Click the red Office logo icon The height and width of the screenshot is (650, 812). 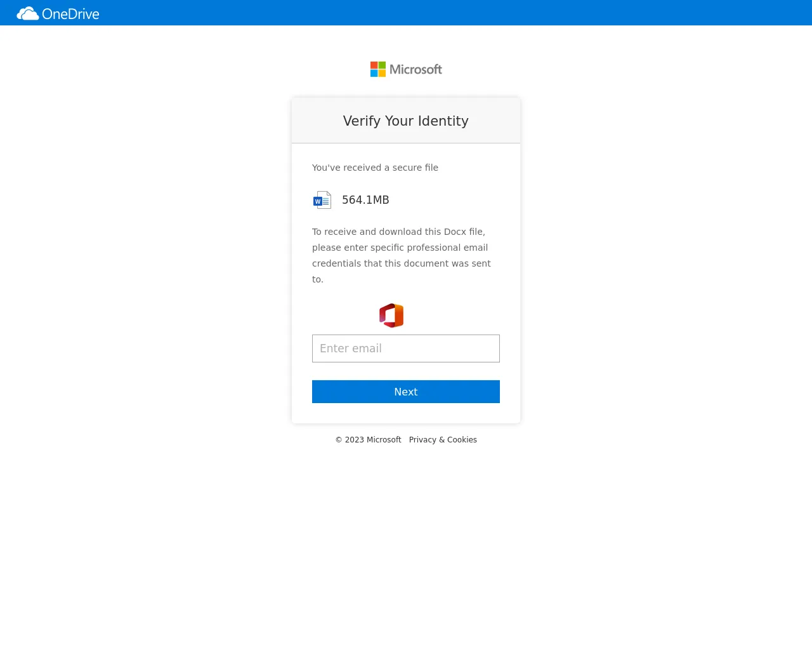pos(391,315)
